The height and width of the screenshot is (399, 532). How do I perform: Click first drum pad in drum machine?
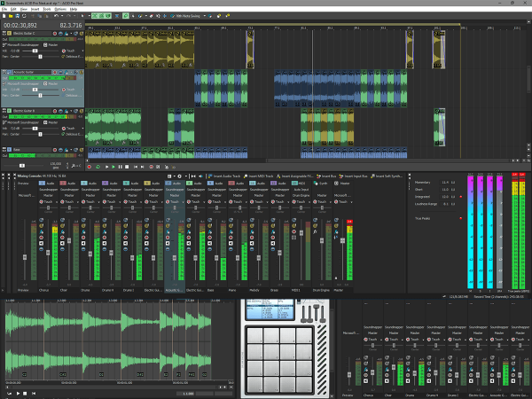pos(254,335)
